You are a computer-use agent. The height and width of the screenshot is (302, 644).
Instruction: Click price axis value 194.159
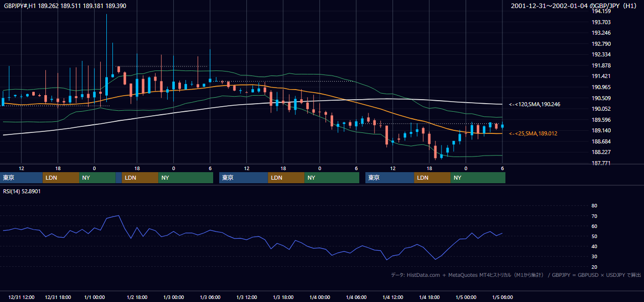(x=601, y=11)
